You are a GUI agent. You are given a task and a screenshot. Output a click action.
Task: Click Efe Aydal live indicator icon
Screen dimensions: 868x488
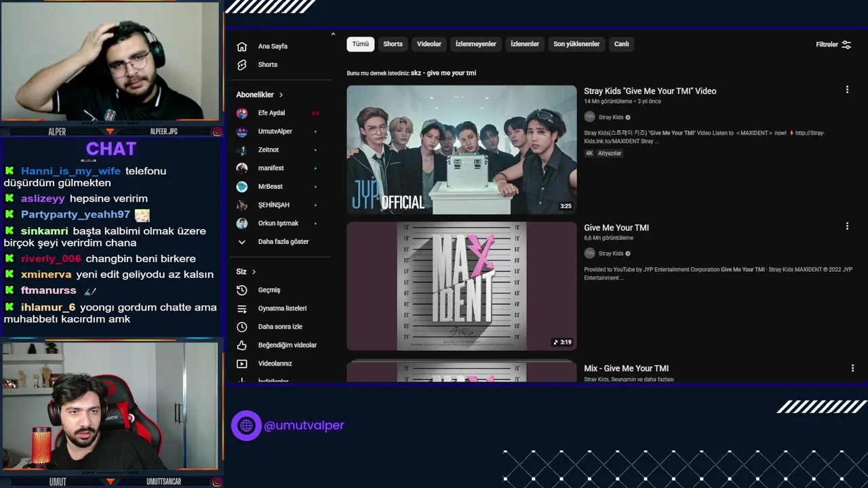point(315,113)
